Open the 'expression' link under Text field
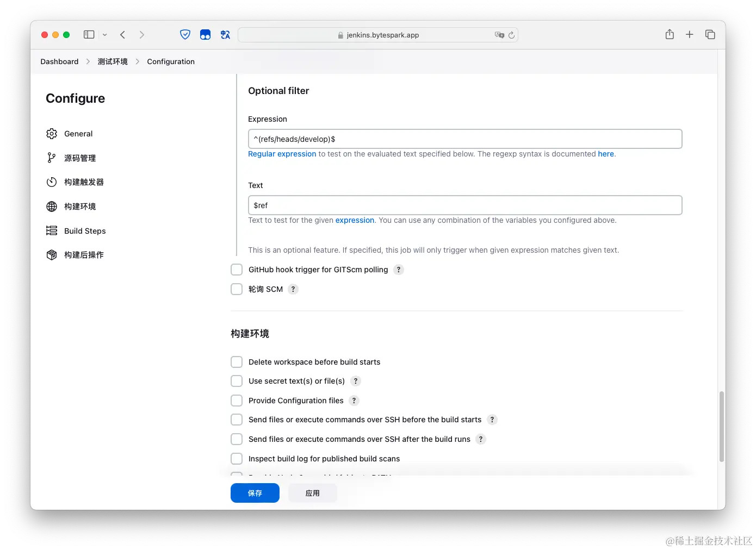Image resolution: width=756 pixels, height=550 pixels. 355,220
